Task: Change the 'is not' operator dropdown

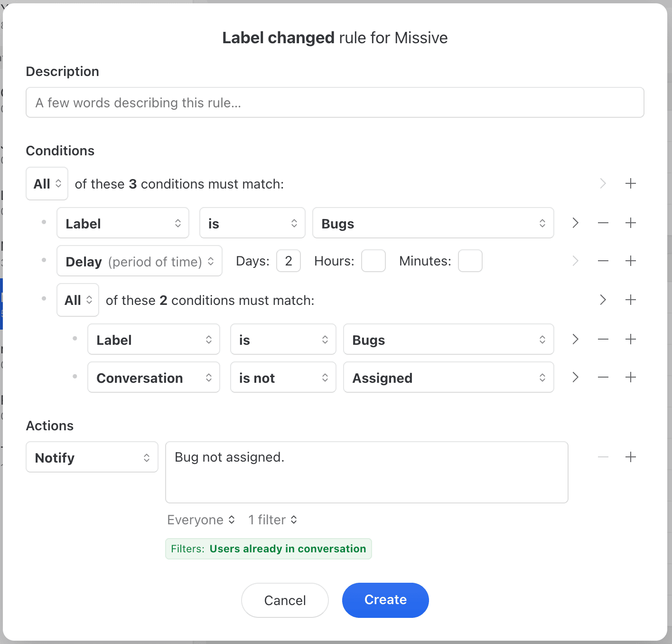Action: coord(283,378)
